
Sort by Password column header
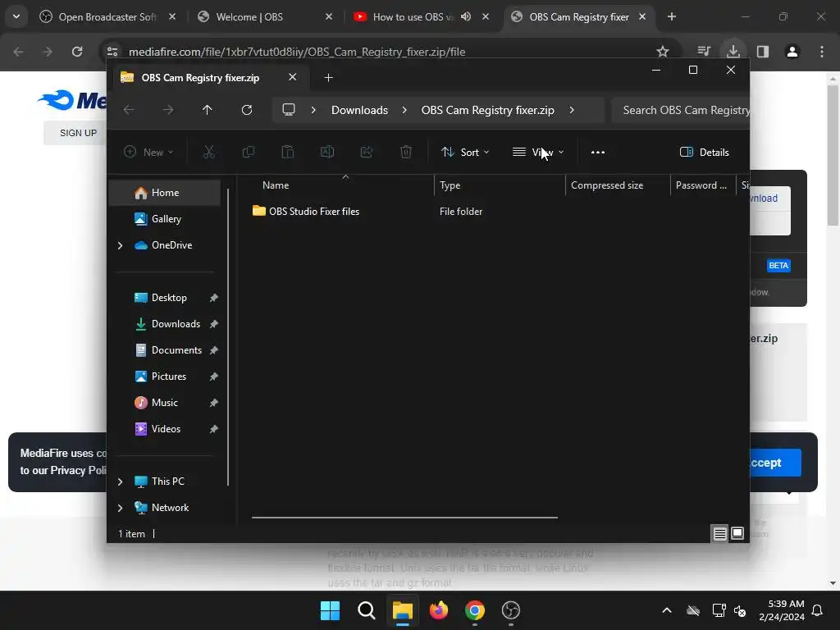pyautogui.click(x=701, y=185)
